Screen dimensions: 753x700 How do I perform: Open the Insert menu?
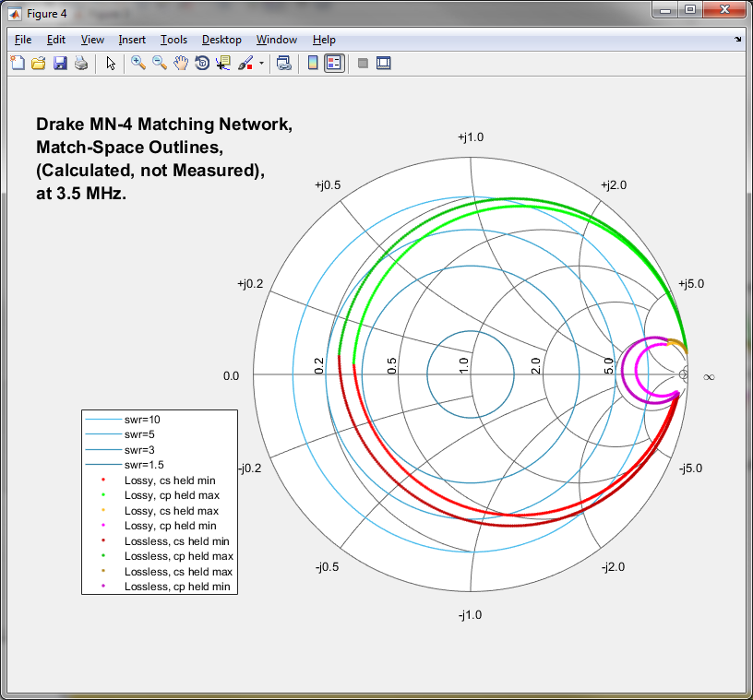132,40
